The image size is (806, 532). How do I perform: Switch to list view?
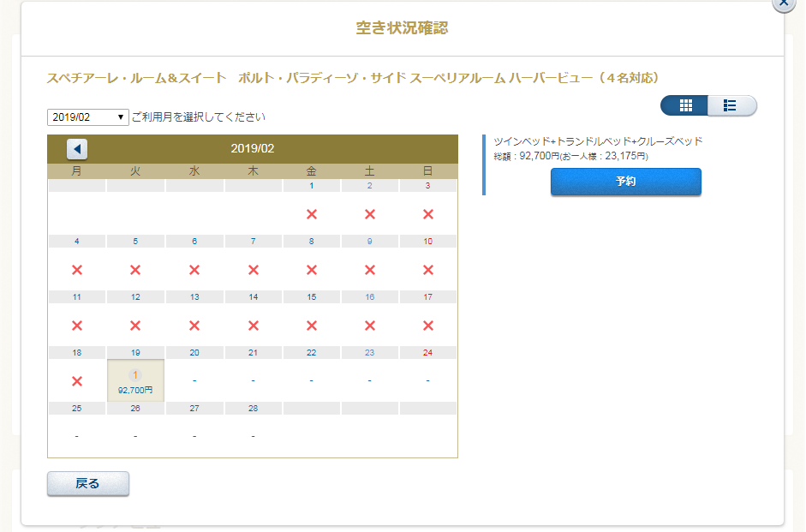tap(732, 105)
